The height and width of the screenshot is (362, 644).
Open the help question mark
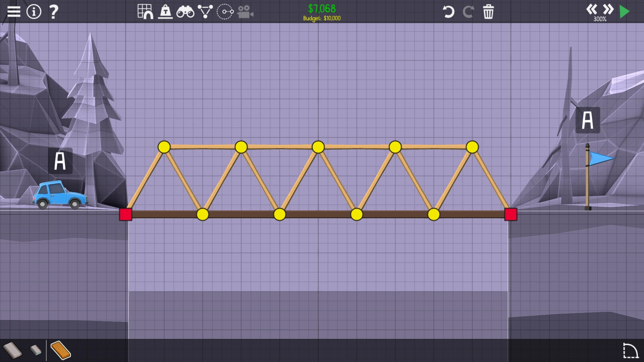pyautogui.click(x=54, y=12)
